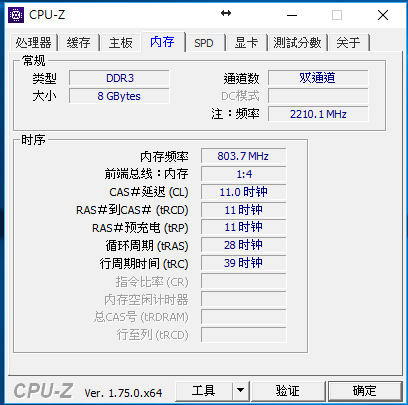This screenshot has width=408, height=405.
Task: Open the 关于 tab
Action: point(348,43)
